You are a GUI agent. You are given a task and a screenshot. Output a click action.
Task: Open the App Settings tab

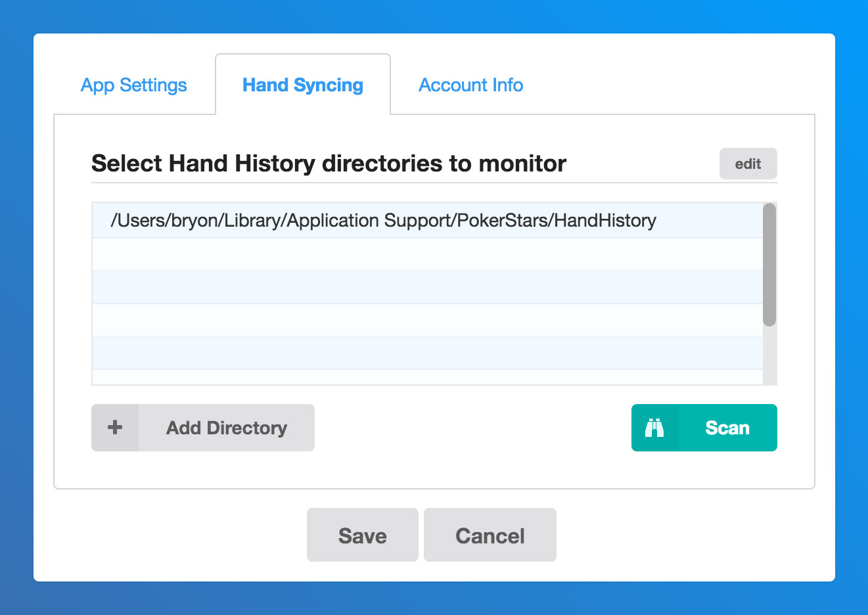134,85
